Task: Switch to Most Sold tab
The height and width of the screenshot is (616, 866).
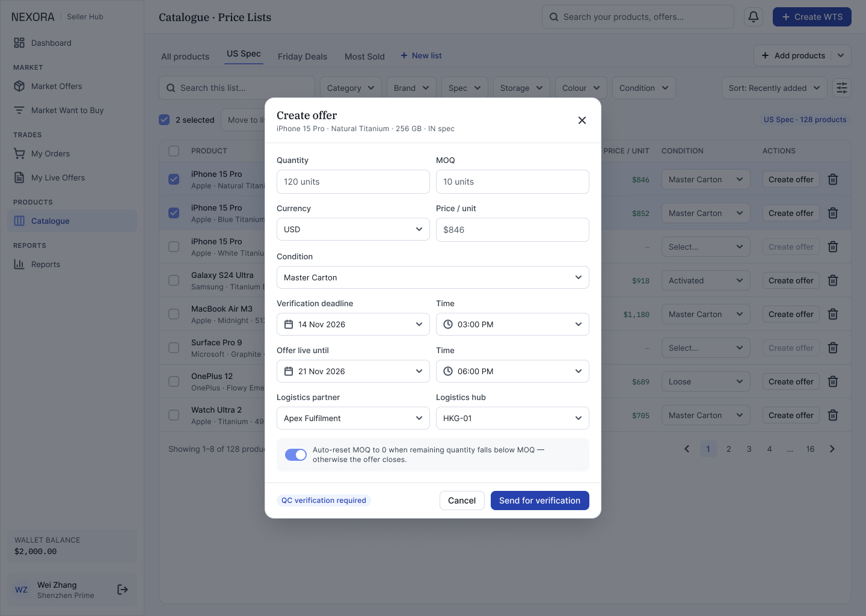Action: (x=364, y=57)
